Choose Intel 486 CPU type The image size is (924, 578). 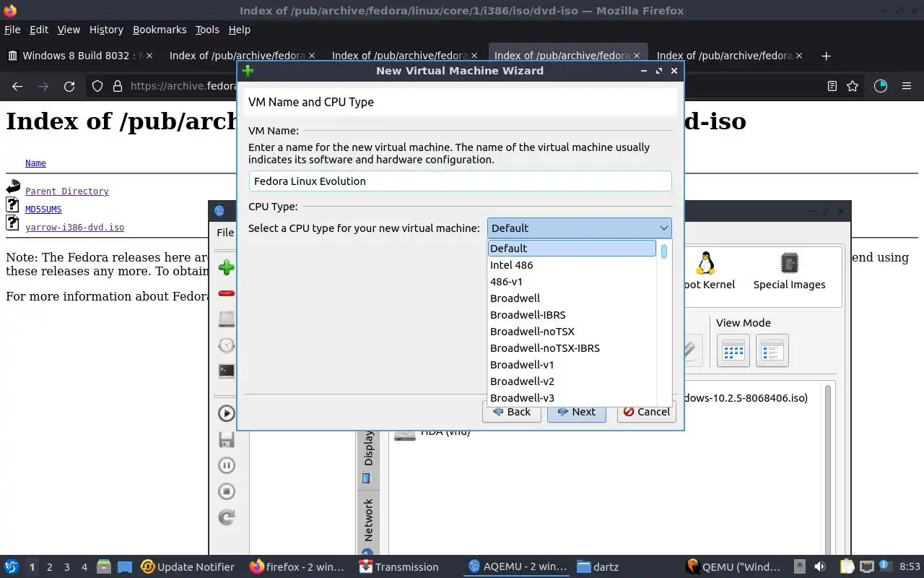point(572,265)
